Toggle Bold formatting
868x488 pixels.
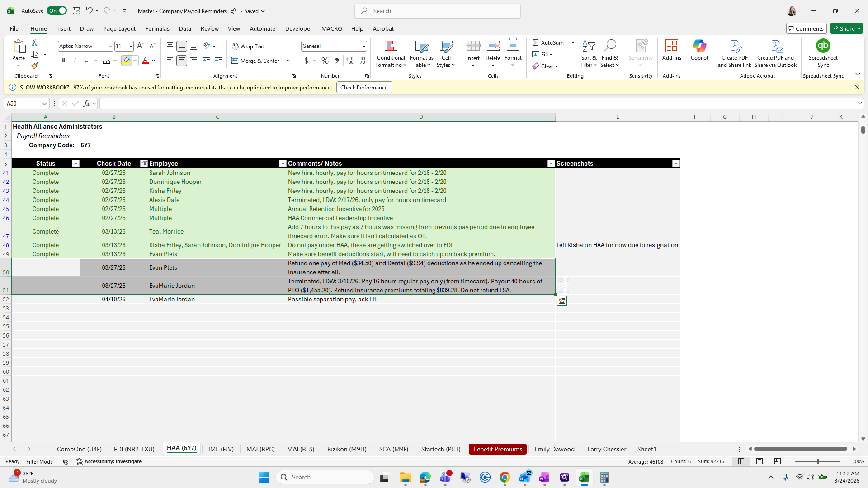click(63, 61)
